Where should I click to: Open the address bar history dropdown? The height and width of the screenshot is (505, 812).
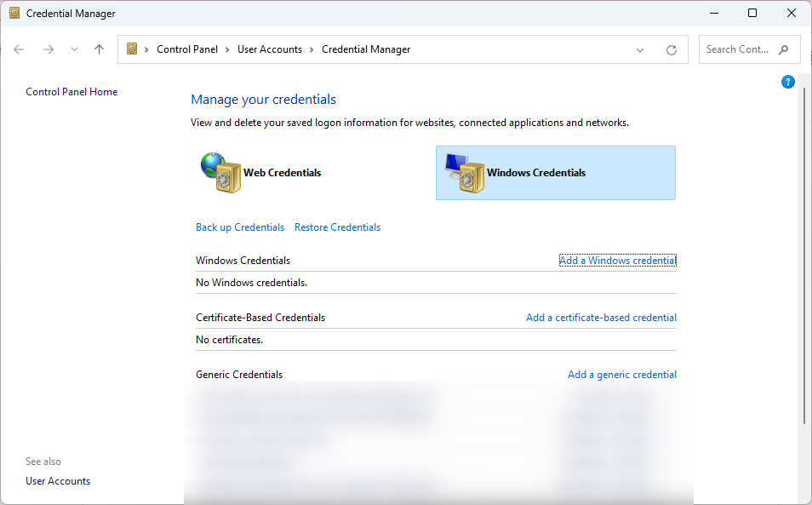point(640,49)
